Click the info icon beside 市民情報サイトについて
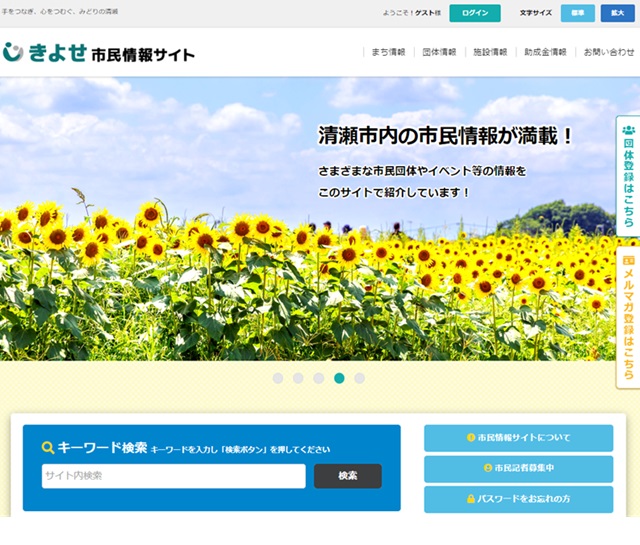This screenshot has width=640, height=545. point(471,438)
